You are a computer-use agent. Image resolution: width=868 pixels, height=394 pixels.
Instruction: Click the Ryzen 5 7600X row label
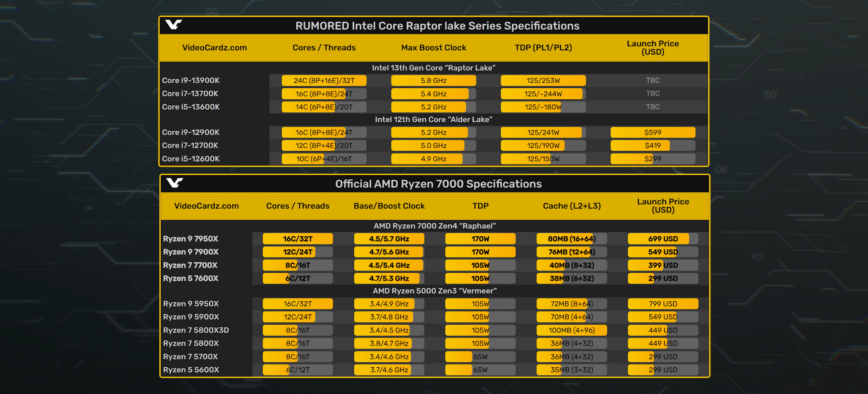tap(190, 279)
